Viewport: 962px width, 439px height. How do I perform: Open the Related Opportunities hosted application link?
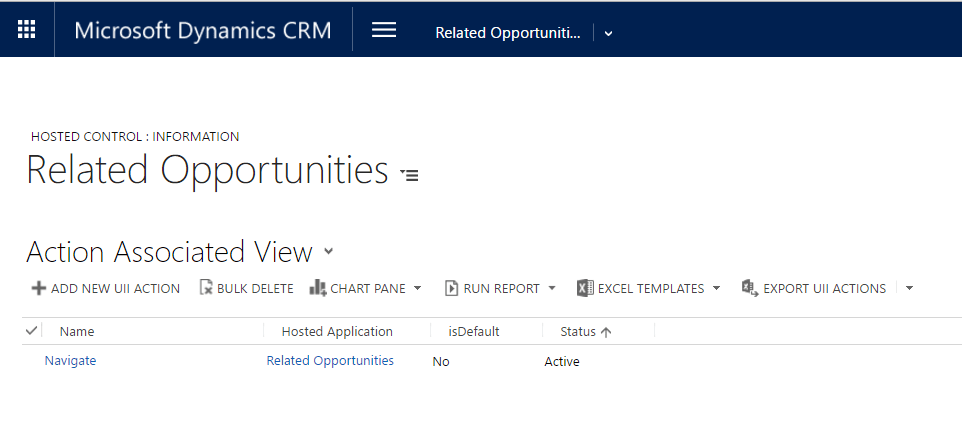330,361
